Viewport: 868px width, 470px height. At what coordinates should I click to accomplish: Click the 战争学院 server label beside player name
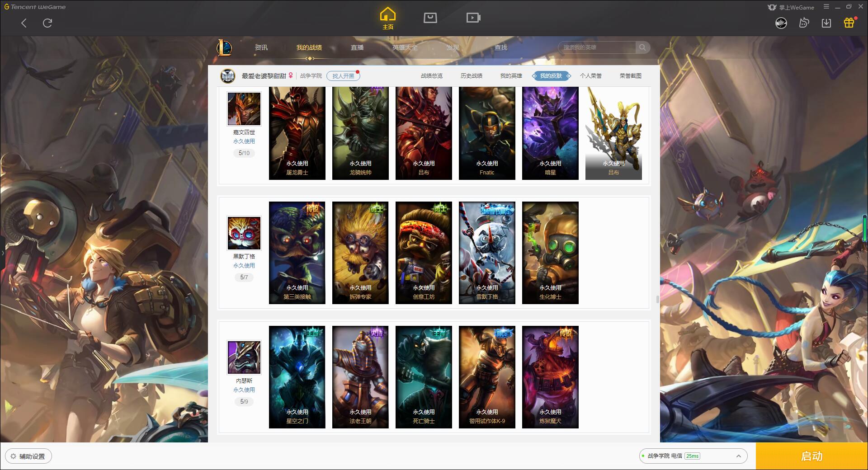tap(311, 76)
